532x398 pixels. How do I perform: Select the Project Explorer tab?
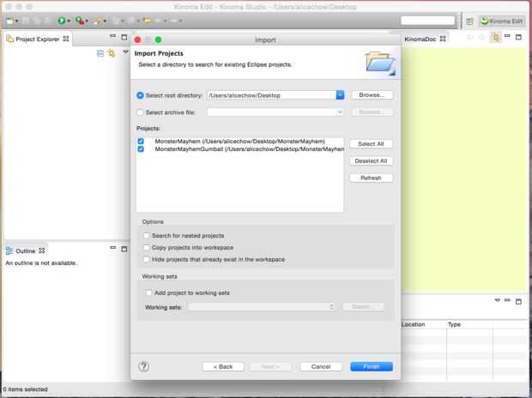(x=37, y=39)
